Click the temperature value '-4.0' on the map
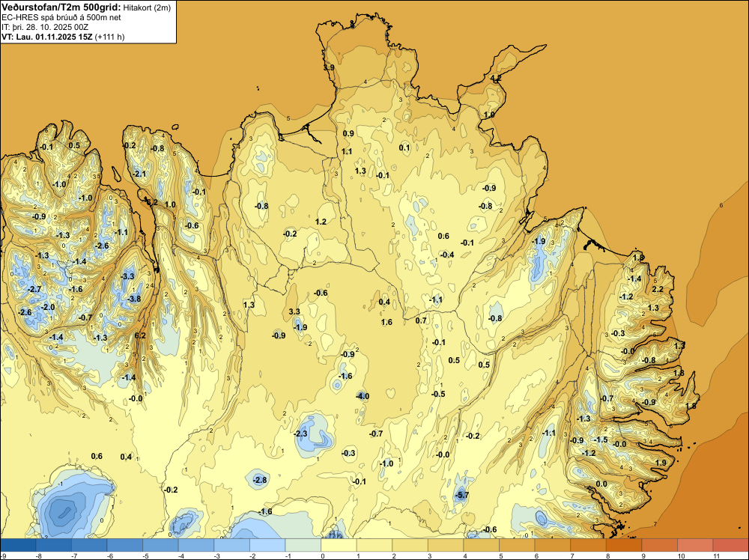The width and height of the screenshot is (749, 560). 363,396
